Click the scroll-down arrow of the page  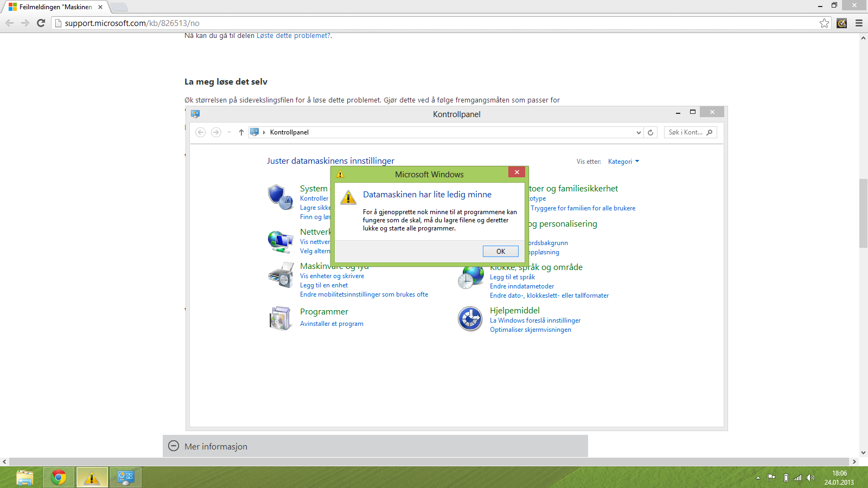[x=863, y=453]
